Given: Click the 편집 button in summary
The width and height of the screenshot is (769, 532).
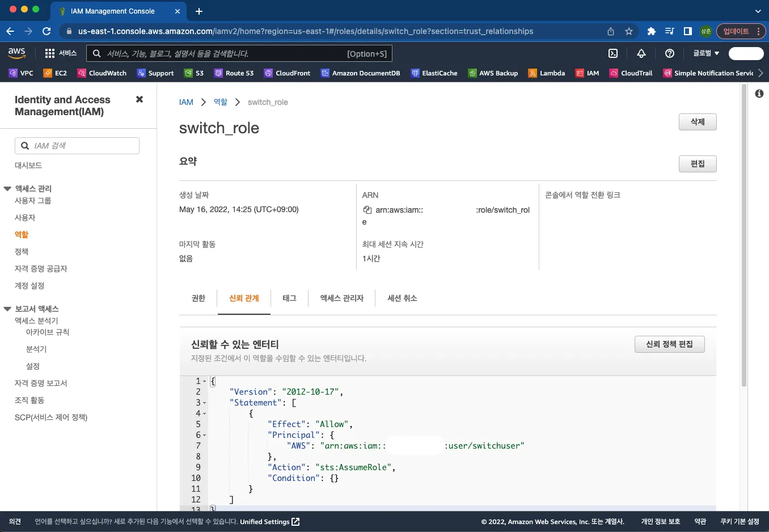Looking at the screenshot, I should click(698, 164).
